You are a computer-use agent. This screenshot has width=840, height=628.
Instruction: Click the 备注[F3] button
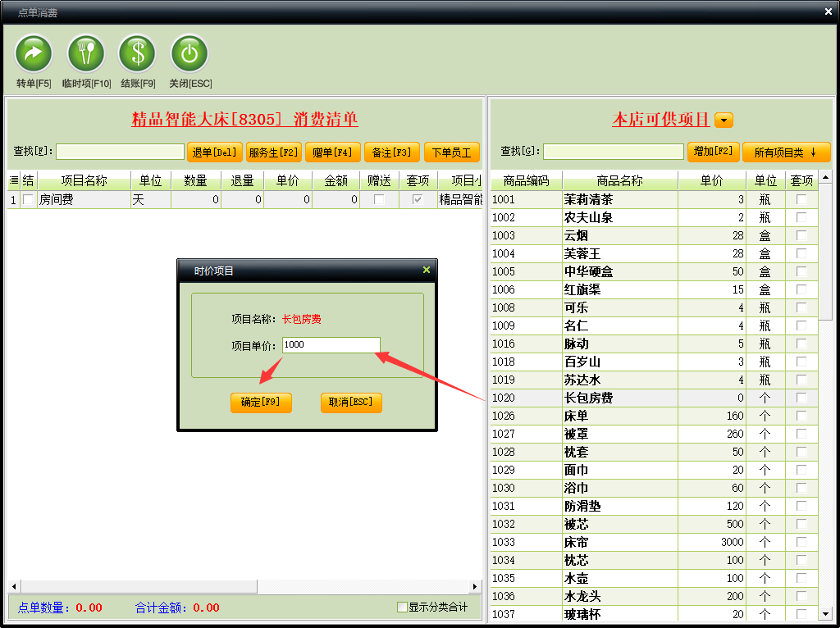[x=391, y=152]
